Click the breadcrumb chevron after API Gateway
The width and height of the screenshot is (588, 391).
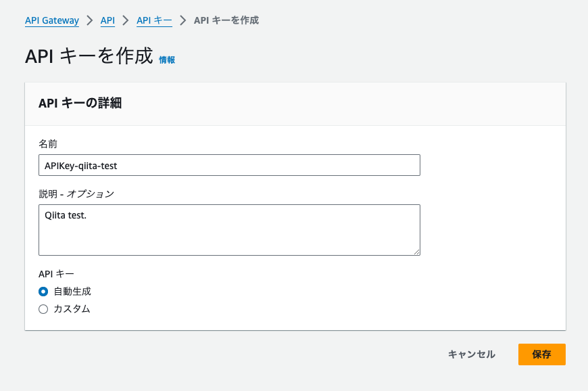pyautogui.click(x=91, y=20)
